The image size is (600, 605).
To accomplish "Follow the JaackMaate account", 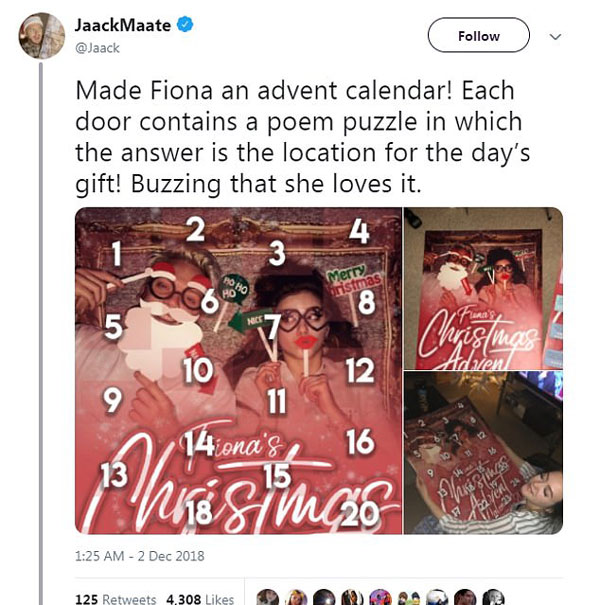I will pos(478,36).
